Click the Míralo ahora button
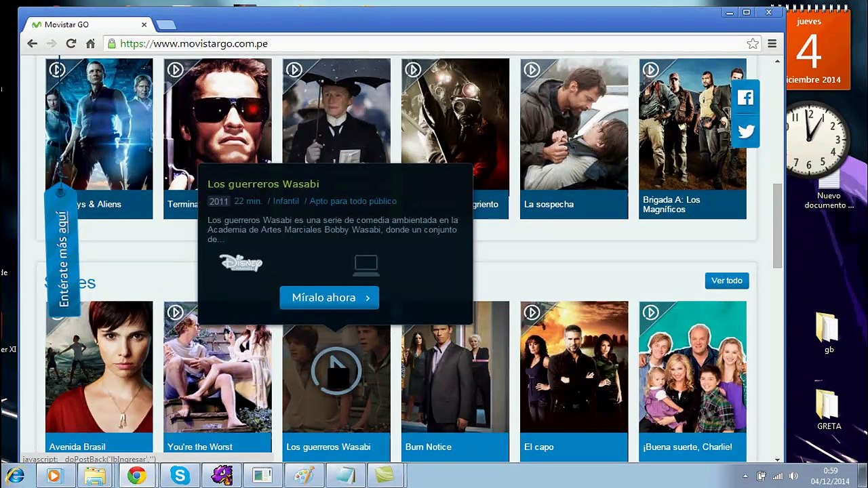Viewport: 868px width, 488px height. 330,298
